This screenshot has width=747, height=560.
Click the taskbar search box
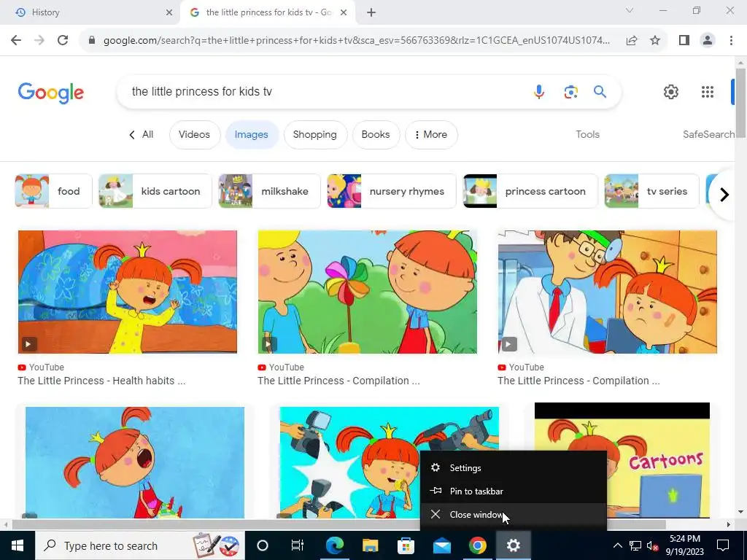pos(139,545)
